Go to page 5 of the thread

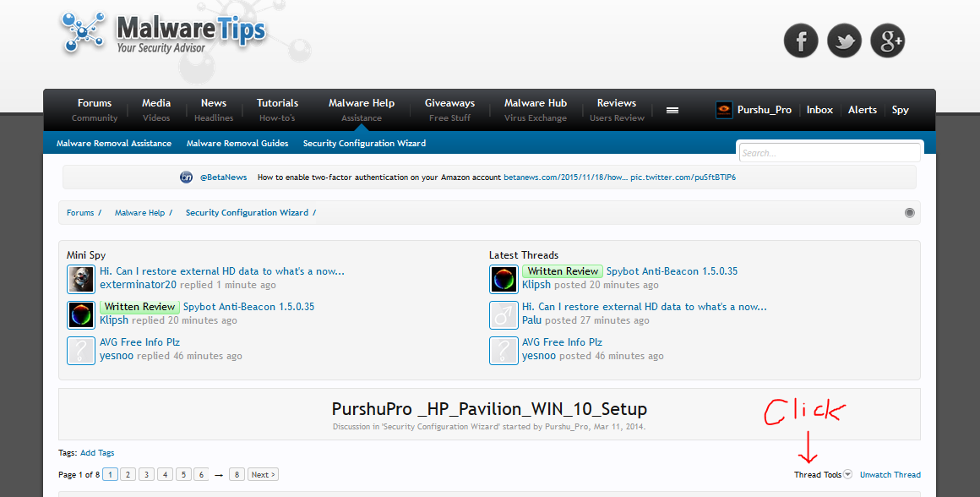point(183,474)
